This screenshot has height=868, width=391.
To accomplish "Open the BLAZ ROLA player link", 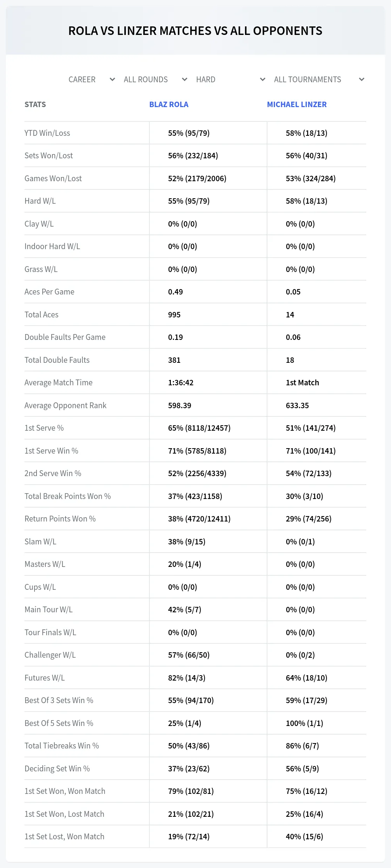I will coord(169,104).
